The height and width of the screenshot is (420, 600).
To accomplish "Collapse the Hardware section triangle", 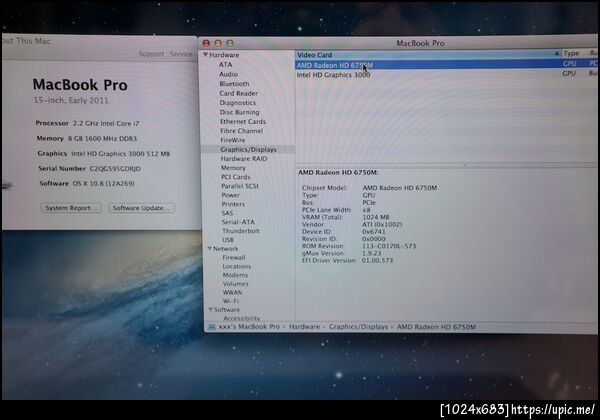I will pos(205,55).
